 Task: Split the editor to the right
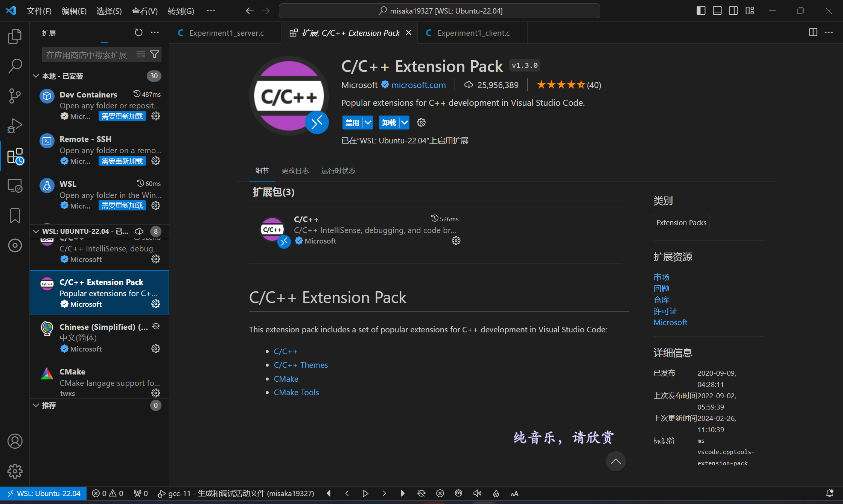(813, 33)
